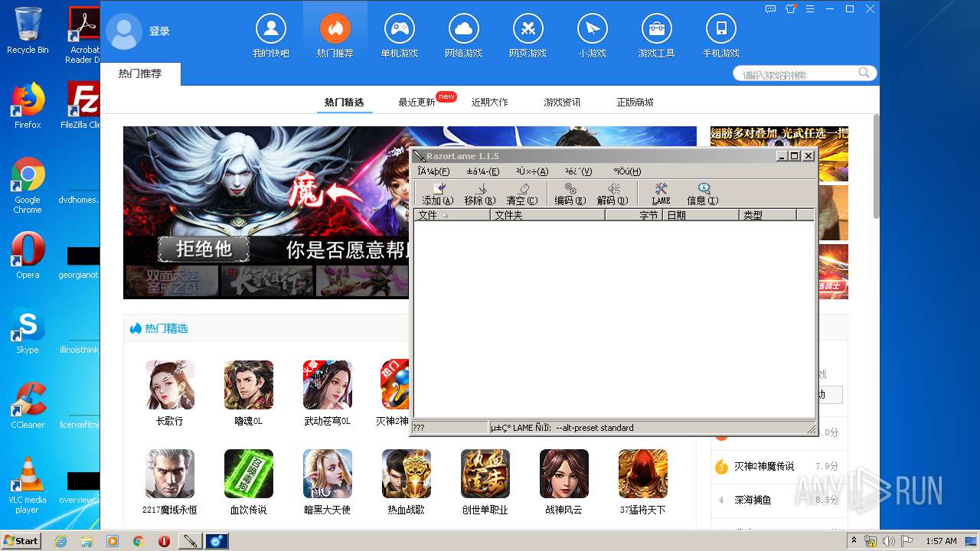Sort RazorLame list by 文件 column
The width and height of the screenshot is (980, 551).
pyautogui.click(x=452, y=215)
